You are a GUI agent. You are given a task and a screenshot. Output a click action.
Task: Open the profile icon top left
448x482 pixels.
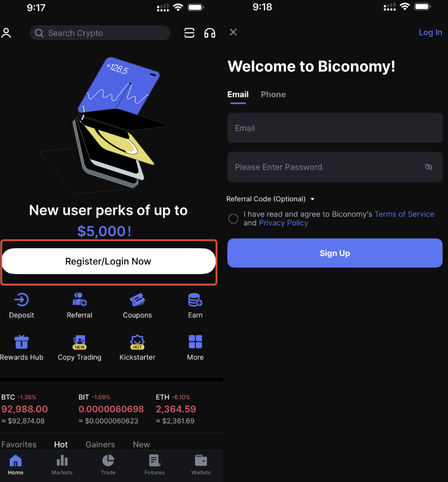[x=6, y=33]
